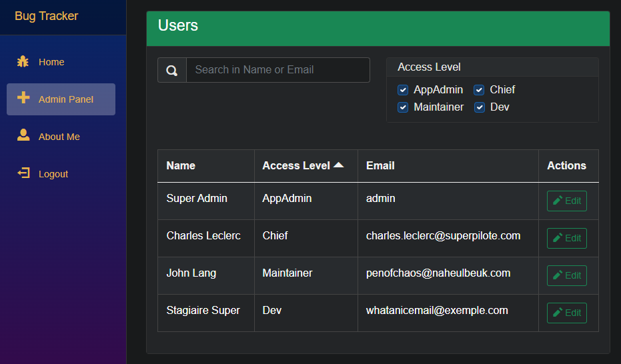Uncheck the AppAdmin access level checkbox

(403, 90)
